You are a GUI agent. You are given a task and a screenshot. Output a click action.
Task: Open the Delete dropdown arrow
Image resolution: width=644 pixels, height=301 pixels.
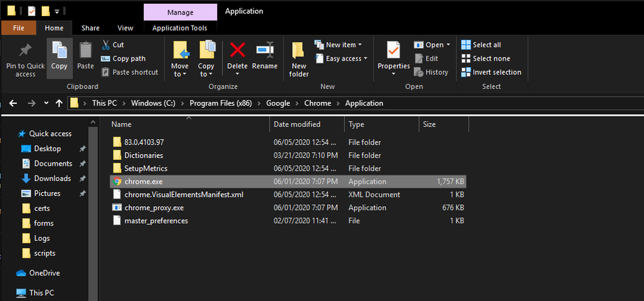[x=237, y=74]
